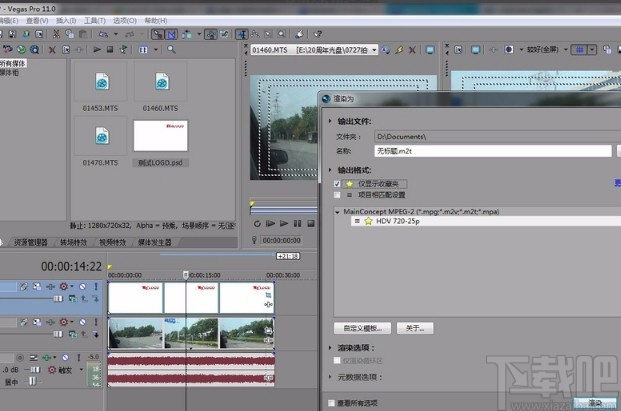Click the red X remove media icon
The height and width of the screenshot is (411, 621).
click(52, 49)
